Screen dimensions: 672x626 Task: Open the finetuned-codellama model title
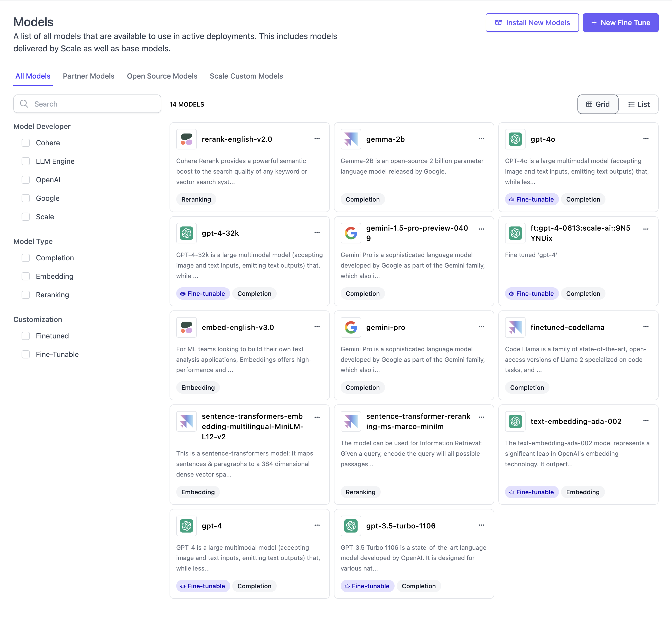[x=567, y=327]
